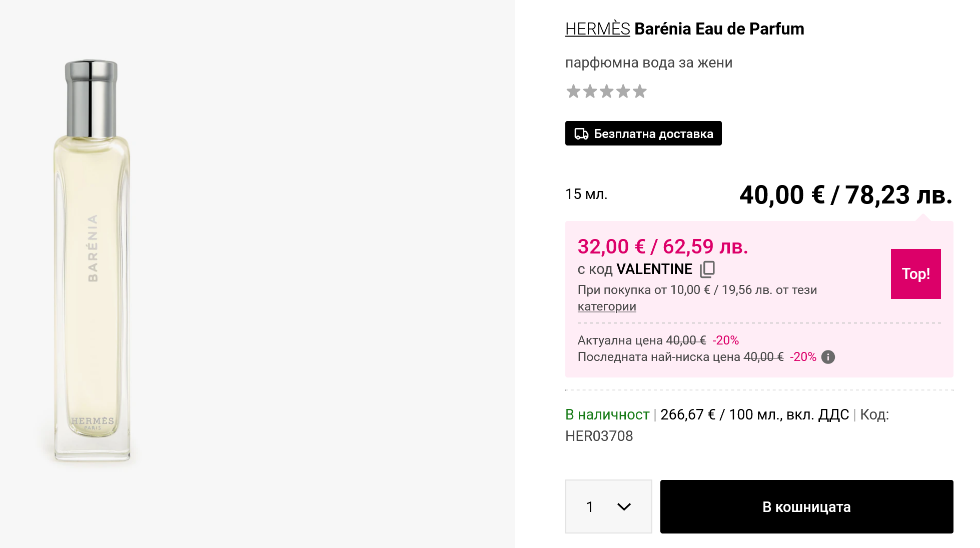The height and width of the screenshot is (548, 980).
Task: Open the категории link
Action: point(606,306)
